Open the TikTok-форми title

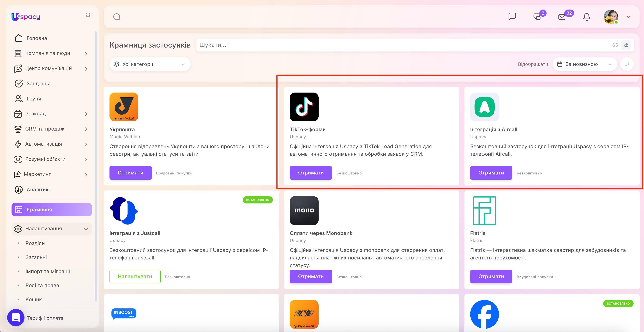click(x=307, y=129)
